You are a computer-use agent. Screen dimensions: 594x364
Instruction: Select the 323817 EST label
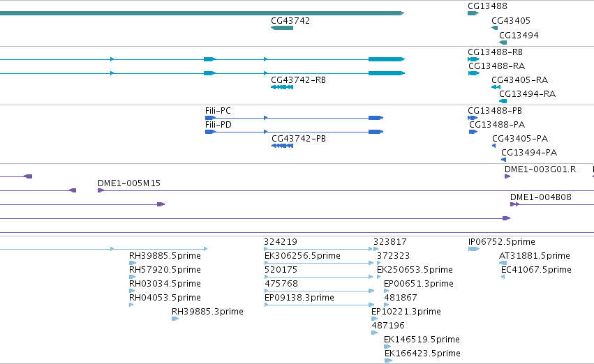389,242
